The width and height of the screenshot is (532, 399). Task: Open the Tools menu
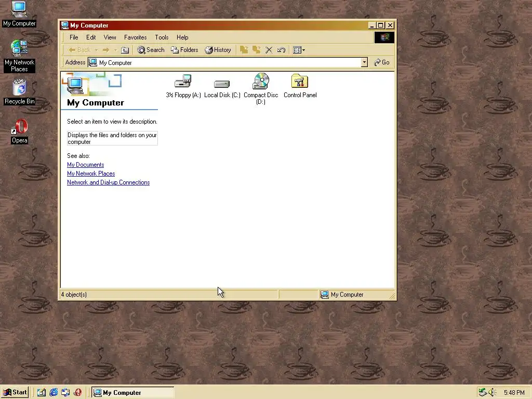(x=162, y=37)
